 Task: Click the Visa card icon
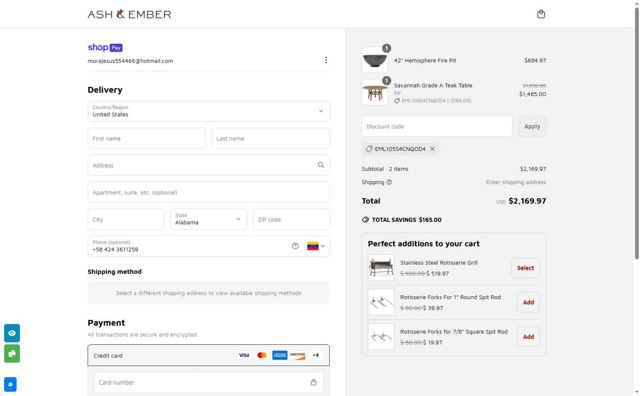point(244,355)
